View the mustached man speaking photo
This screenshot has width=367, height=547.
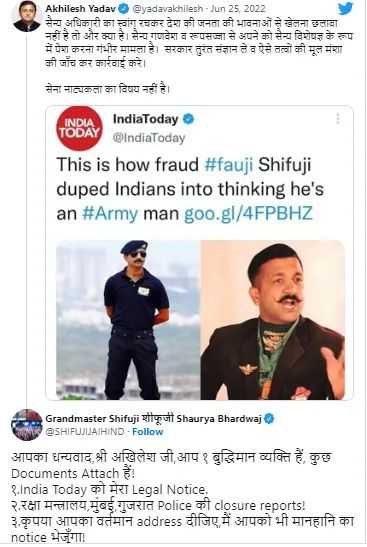pyautogui.click(x=273, y=320)
